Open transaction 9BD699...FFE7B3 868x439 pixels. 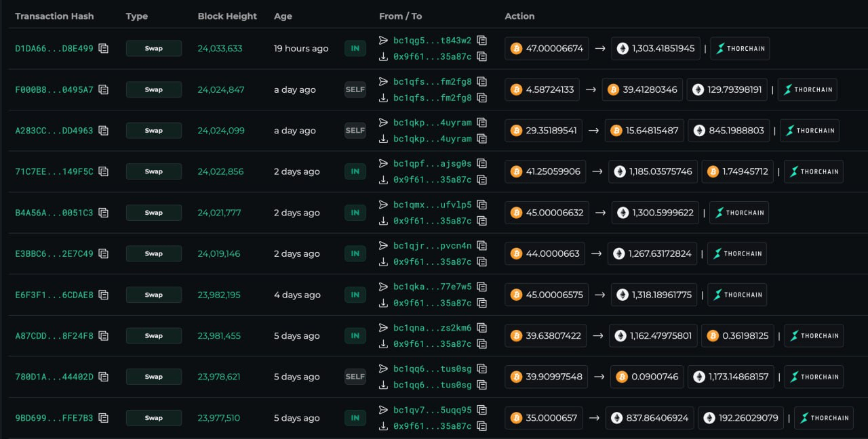(54, 418)
